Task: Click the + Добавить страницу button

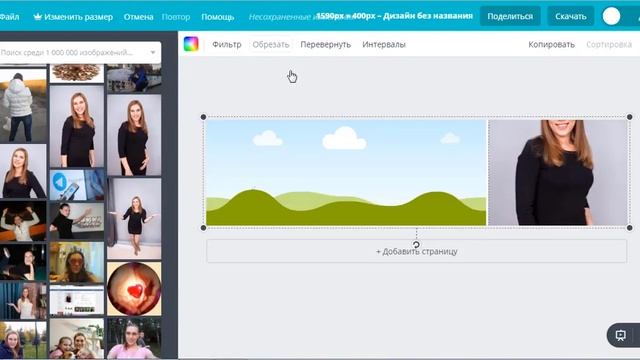Action: [x=416, y=251]
